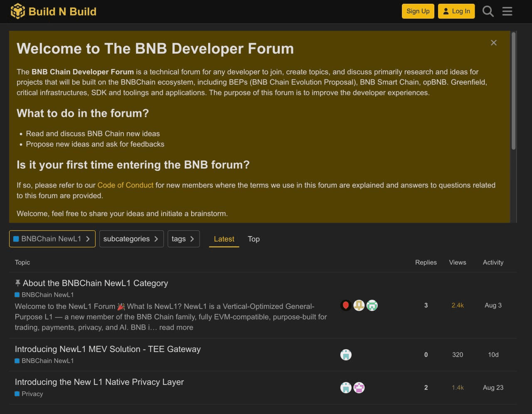The image size is (532, 414).
Task: Open the tags dropdown
Action: pyautogui.click(x=184, y=239)
